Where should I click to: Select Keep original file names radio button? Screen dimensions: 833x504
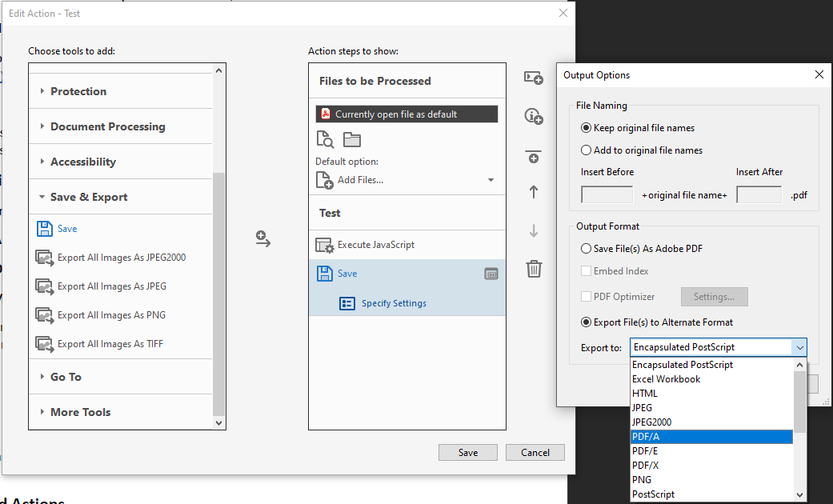[587, 128]
